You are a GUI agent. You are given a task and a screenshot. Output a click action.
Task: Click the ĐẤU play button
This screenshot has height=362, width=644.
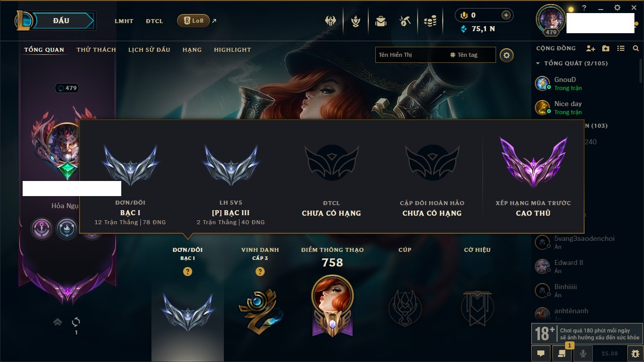coord(61,21)
